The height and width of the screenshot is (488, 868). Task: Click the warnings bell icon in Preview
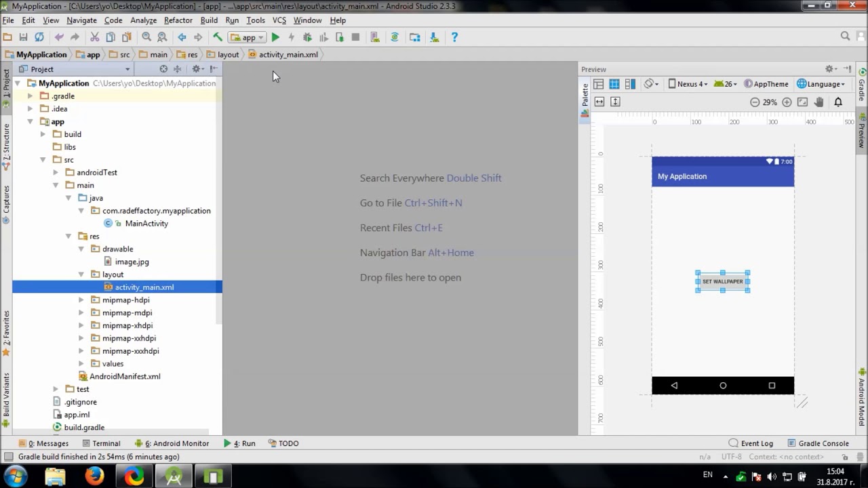tap(838, 102)
